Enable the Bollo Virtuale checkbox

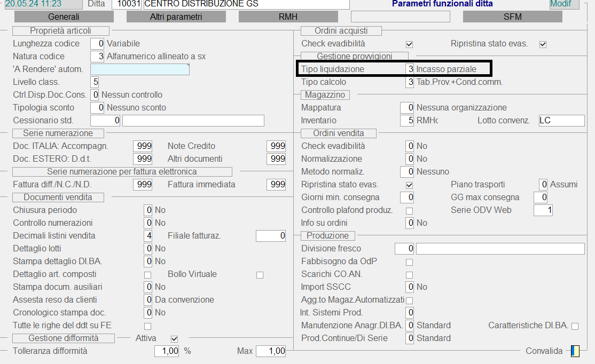pos(260,275)
